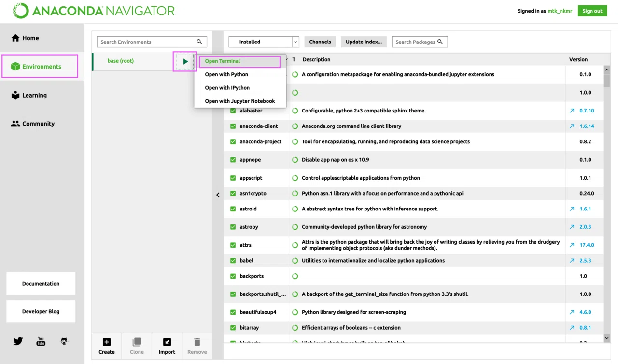Click the Sign out button
The width and height of the screenshot is (618, 364).
coord(592,11)
